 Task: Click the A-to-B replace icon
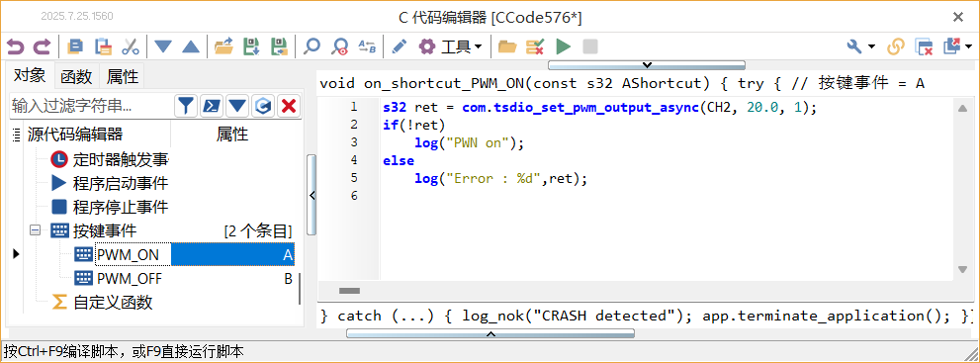[x=367, y=46]
